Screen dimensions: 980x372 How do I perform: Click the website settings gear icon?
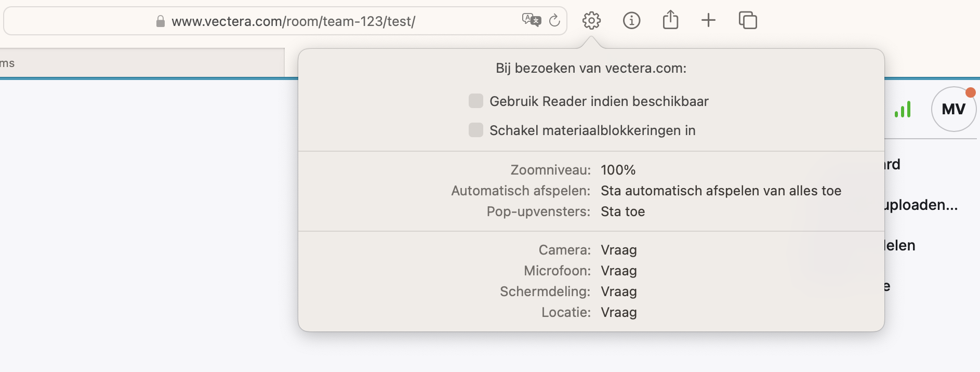[x=591, y=21]
